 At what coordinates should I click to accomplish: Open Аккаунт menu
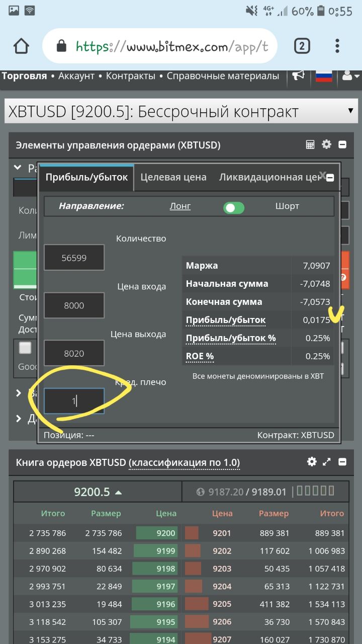coord(76,76)
